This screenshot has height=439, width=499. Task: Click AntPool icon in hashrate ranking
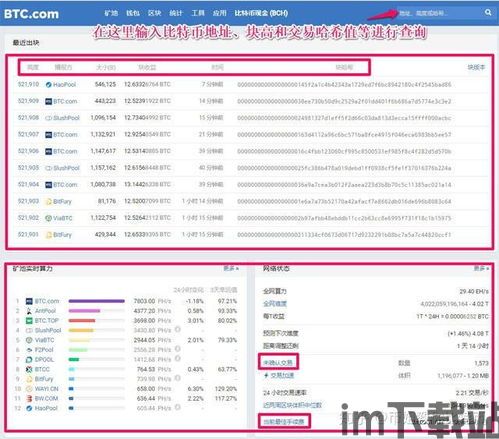[29, 311]
